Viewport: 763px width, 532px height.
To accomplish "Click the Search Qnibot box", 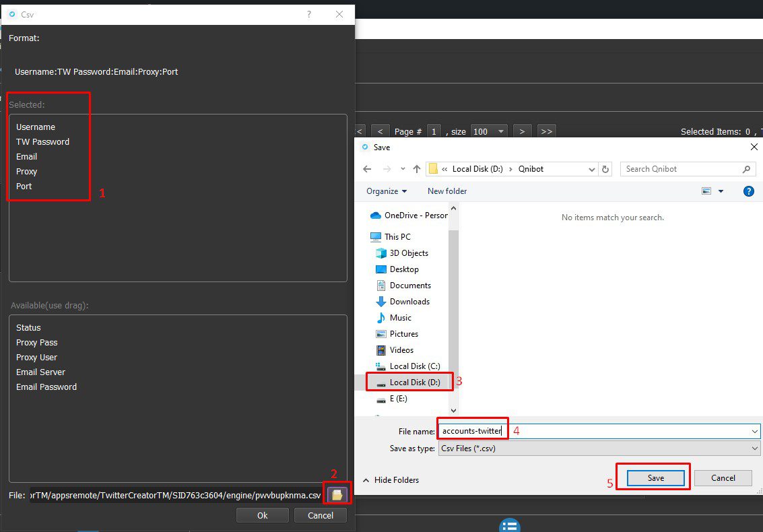I will 680,169.
